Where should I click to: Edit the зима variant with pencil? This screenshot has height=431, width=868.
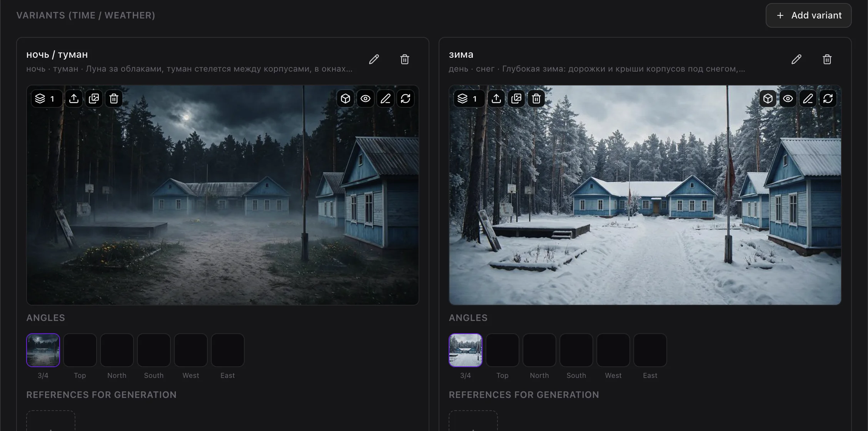pyautogui.click(x=796, y=59)
